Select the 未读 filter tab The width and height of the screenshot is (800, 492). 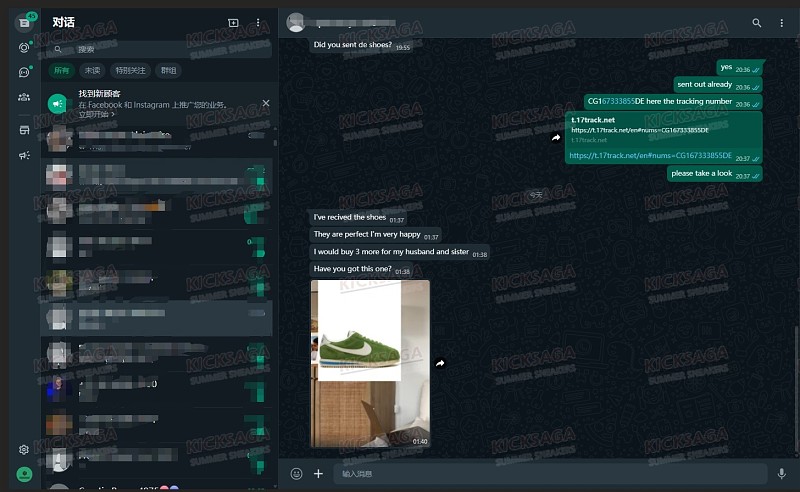coord(92,70)
